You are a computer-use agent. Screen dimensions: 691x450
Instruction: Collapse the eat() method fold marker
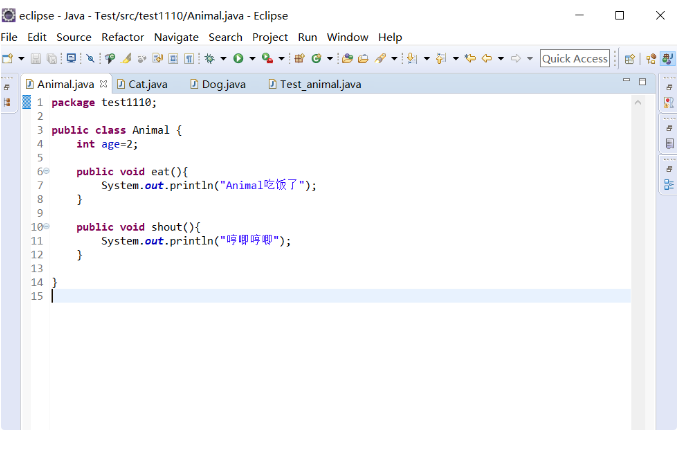pos(46,171)
